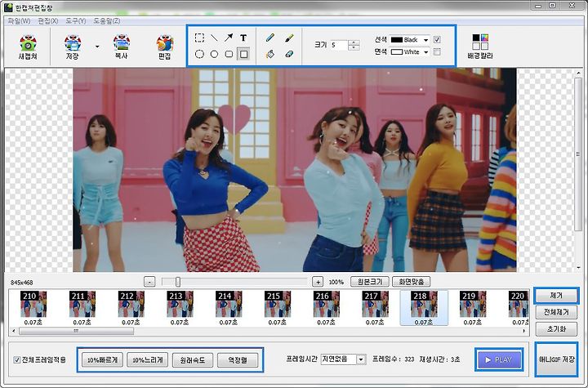Select the square rectangle shape tool

pyautogui.click(x=243, y=54)
